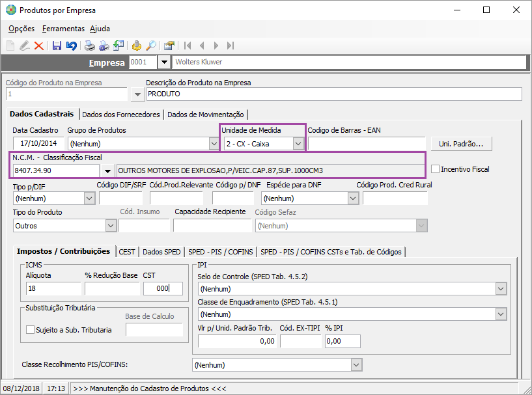Expand the Grupo de Produtos dropdown
The height and width of the screenshot is (395, 532).
[x=214, y=143]
